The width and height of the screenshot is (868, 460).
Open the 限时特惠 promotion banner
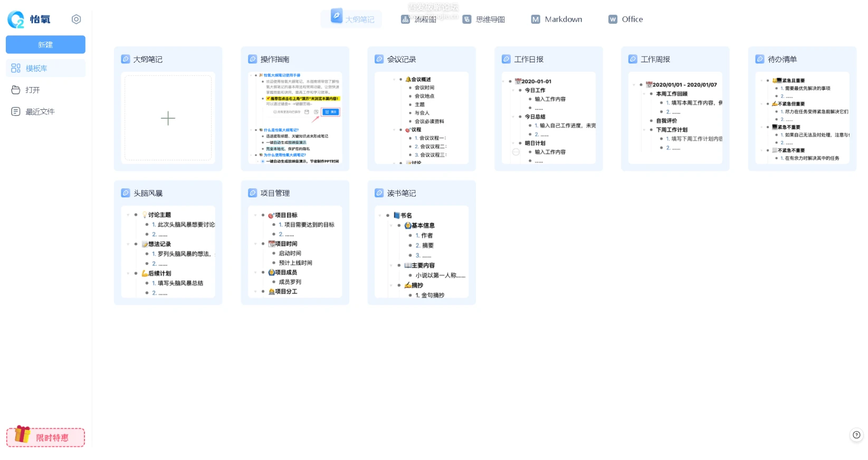point(45,437)
